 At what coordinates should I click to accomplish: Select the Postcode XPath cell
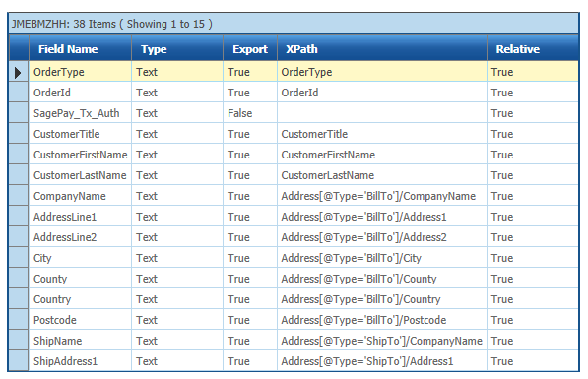click(x=382, y=320)
